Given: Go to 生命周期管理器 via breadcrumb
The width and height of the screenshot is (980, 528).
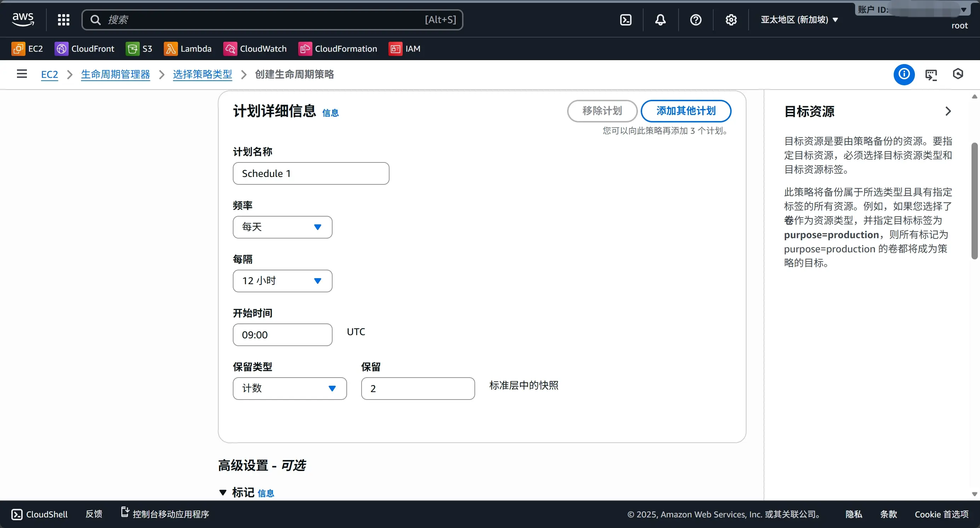Looking at the screenshot, I should coord(115,75).
